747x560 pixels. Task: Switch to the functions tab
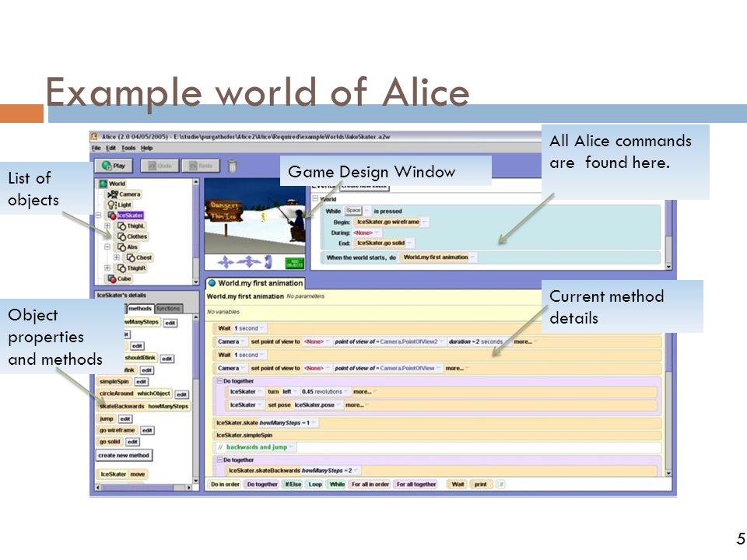tap(169, 309)
